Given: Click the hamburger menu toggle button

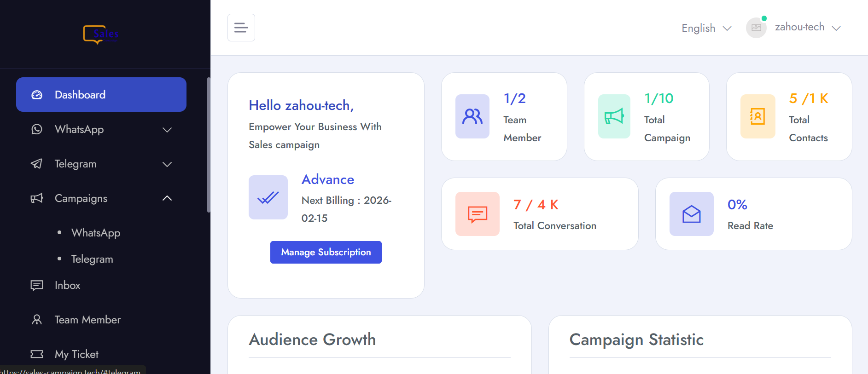Looking at the screenshot, I should pos(241,28).
